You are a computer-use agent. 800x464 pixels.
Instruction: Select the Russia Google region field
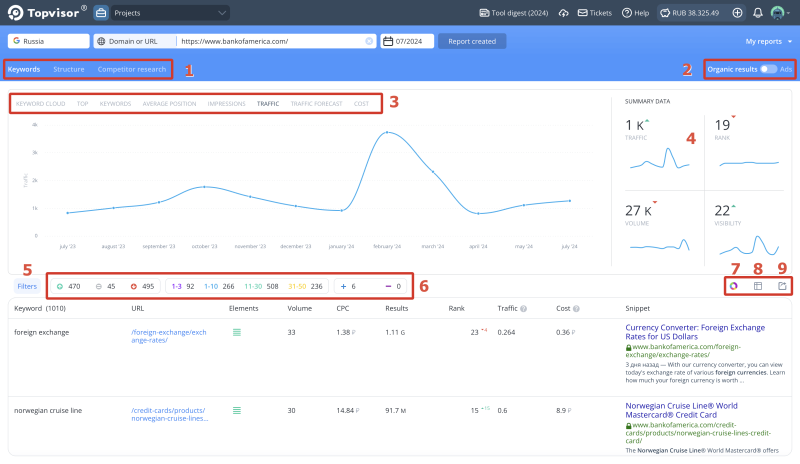coord(48,41)
